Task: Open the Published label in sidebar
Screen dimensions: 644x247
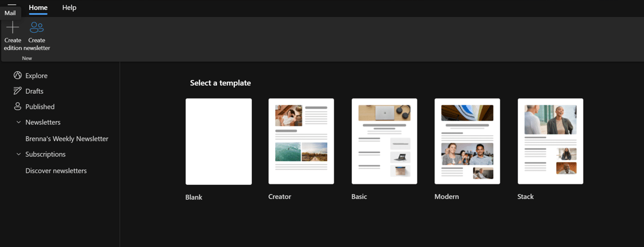Action: pos(40,107)
